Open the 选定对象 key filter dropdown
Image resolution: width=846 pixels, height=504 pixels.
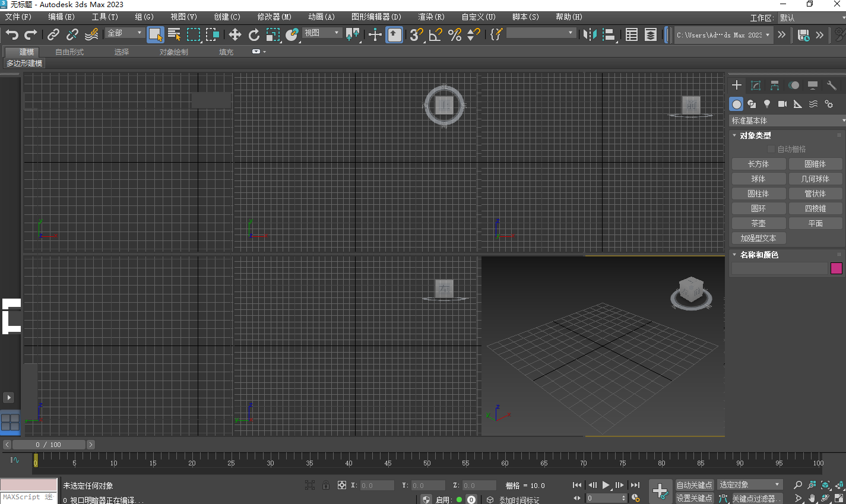pyautogui.click(x=750, y=485)
